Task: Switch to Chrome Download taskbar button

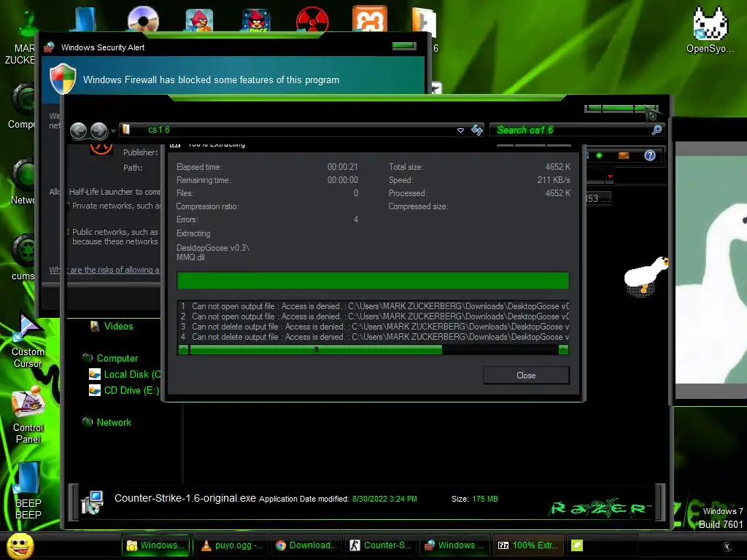Action: click(x=306, y=545)
